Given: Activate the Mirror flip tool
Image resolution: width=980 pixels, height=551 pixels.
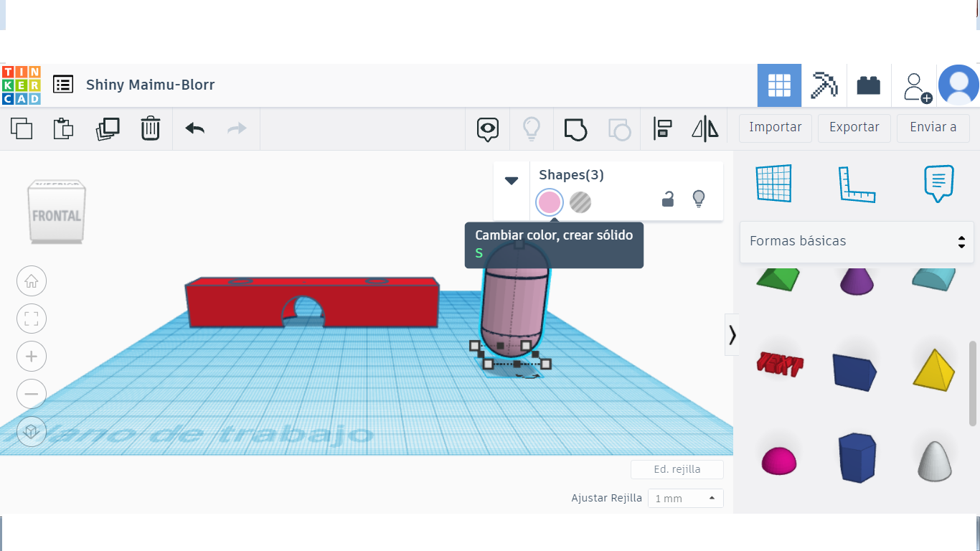Looking at the screenshot, I should point(705,129).
